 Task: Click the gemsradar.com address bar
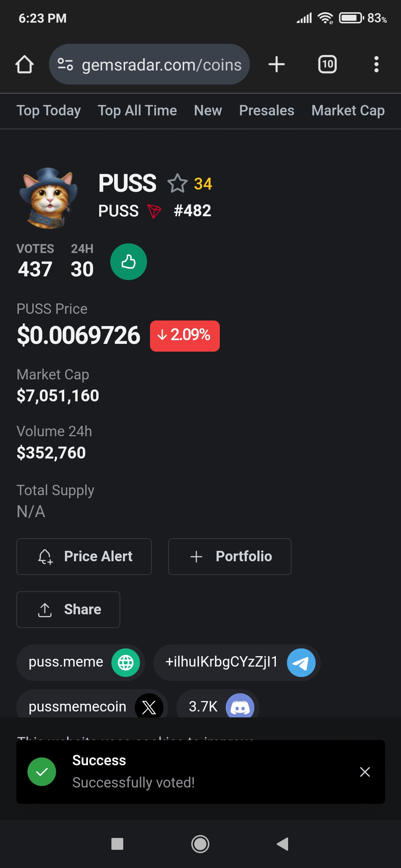point(162,65)
